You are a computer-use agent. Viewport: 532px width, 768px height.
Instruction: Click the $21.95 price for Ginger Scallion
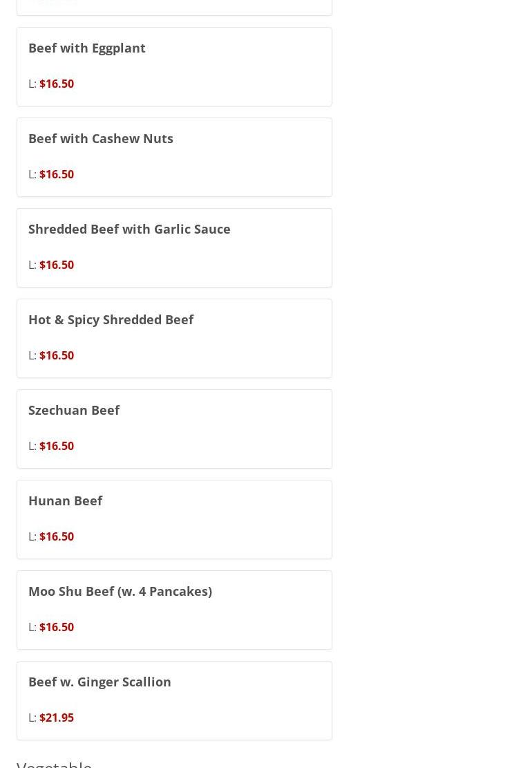coord(57,718)
